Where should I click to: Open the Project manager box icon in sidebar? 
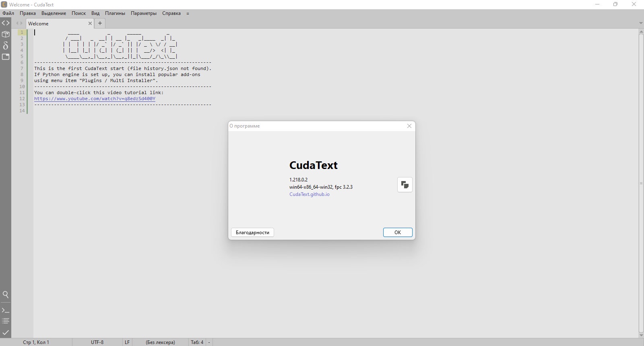tap(6, 34)
